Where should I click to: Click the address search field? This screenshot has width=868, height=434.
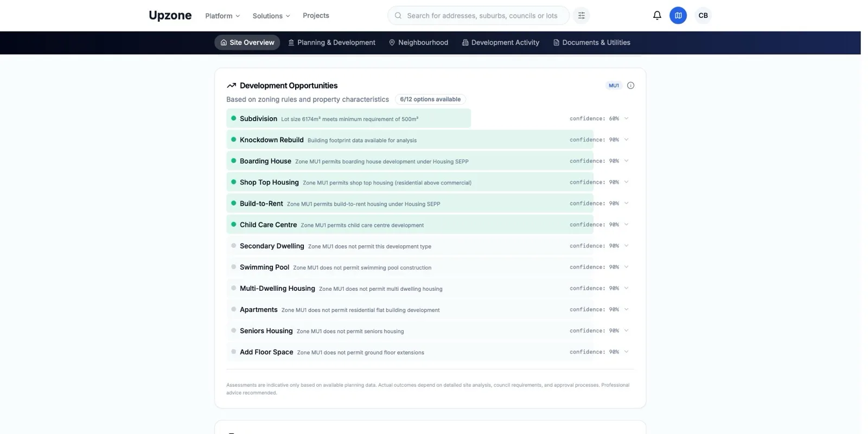[478, 15]
